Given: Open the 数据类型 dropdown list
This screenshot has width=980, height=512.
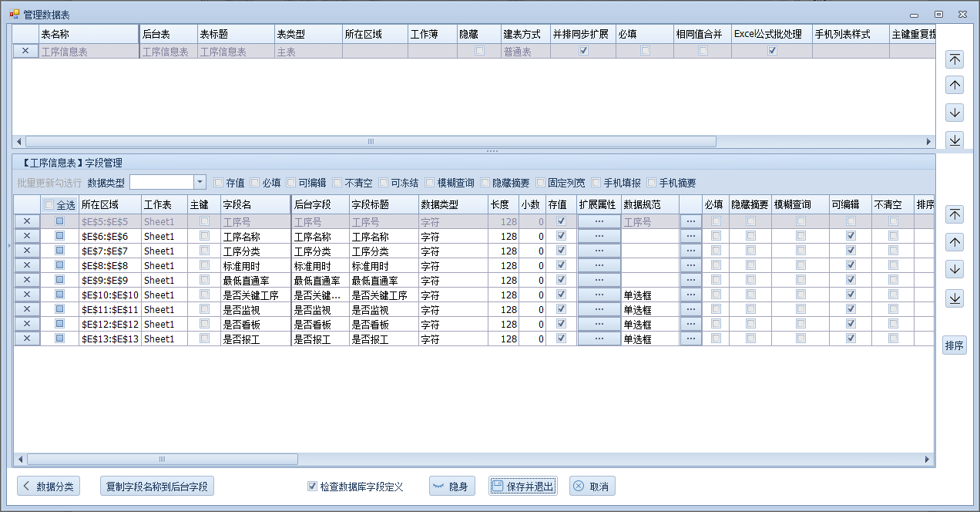Looking at the screenshot, I should pyautogui.click(x=200, y=182).
